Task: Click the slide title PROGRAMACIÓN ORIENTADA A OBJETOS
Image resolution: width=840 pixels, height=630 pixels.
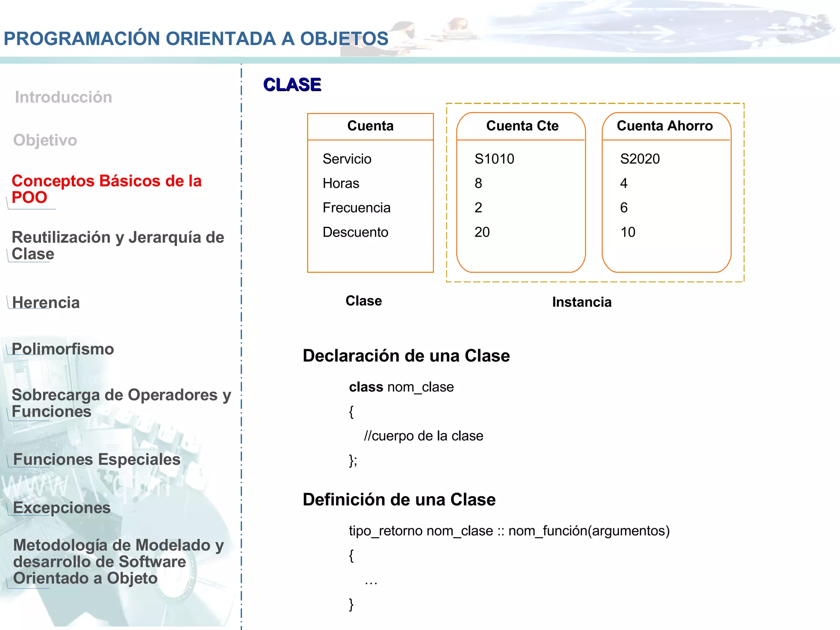Action: [196, 39]
